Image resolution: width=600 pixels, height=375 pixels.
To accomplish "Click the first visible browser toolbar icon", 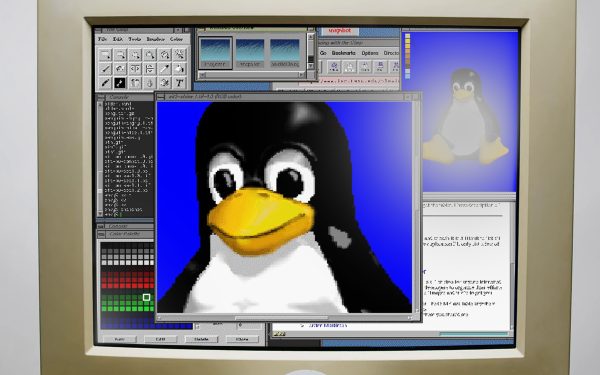I will coord(334,67).
